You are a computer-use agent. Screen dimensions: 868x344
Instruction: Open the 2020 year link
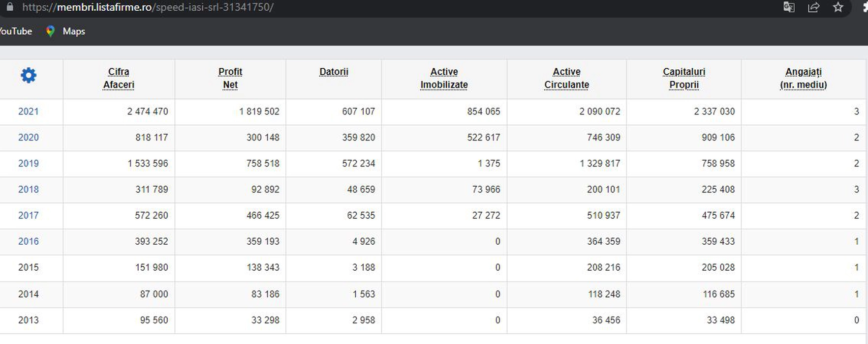coord(29,138)
